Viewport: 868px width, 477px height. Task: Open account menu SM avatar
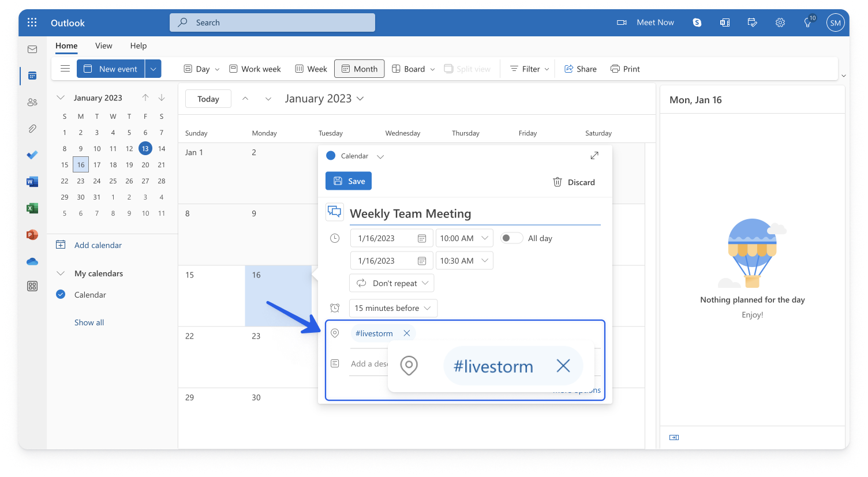pyautogui.click(x=835, y=22)
